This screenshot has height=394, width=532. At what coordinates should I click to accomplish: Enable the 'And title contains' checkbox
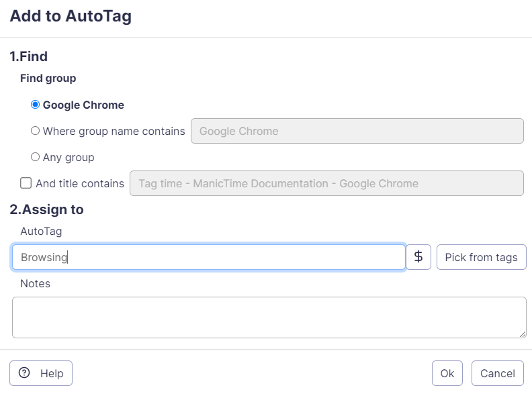(x=26, y=183)
